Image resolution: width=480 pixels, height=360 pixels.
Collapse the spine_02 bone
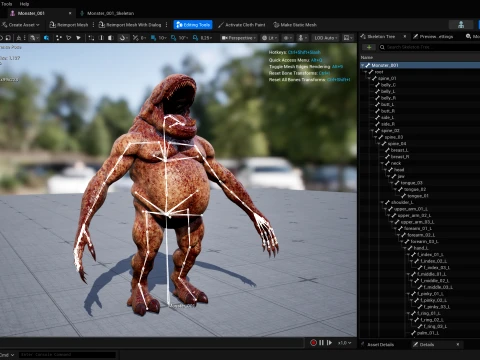coord(372,131)
